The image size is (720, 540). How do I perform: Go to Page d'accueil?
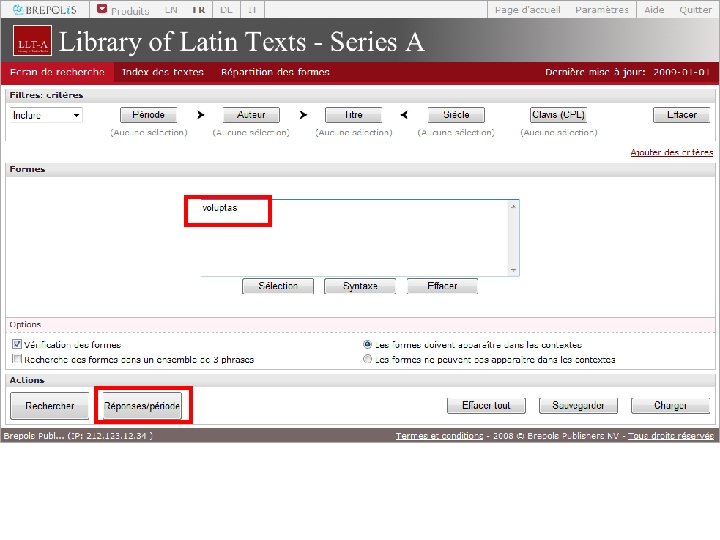point(528,10)
